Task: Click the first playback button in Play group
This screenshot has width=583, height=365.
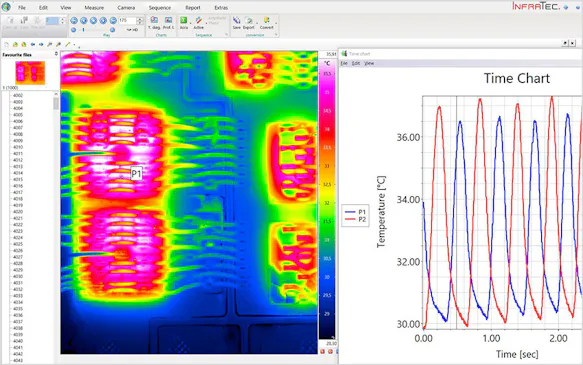Action: click(x=74, y=20)
